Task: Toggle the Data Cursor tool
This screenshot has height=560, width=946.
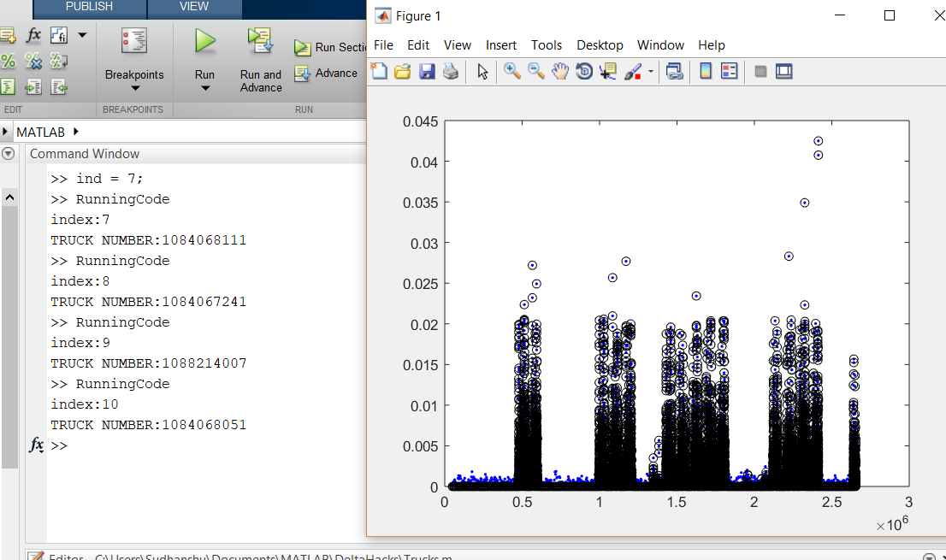Action: point(607,71)
